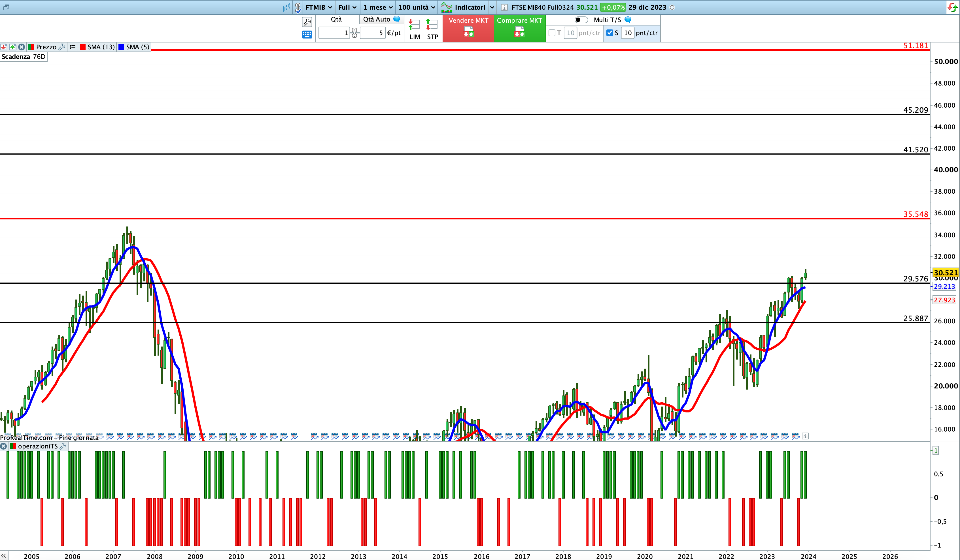The image size is (960, 560).
Task: Open the indicator list icon
Action: click(x=72, y=47)
